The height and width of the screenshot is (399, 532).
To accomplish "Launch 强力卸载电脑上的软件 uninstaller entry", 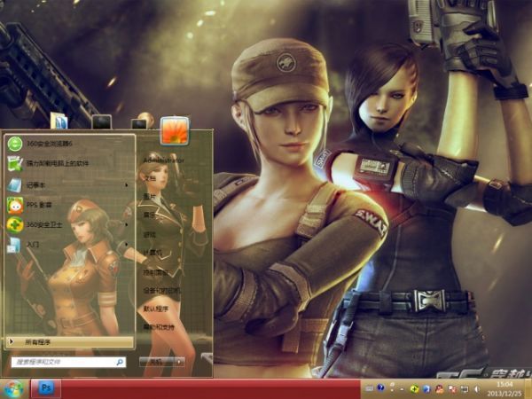I will [69, 163].
